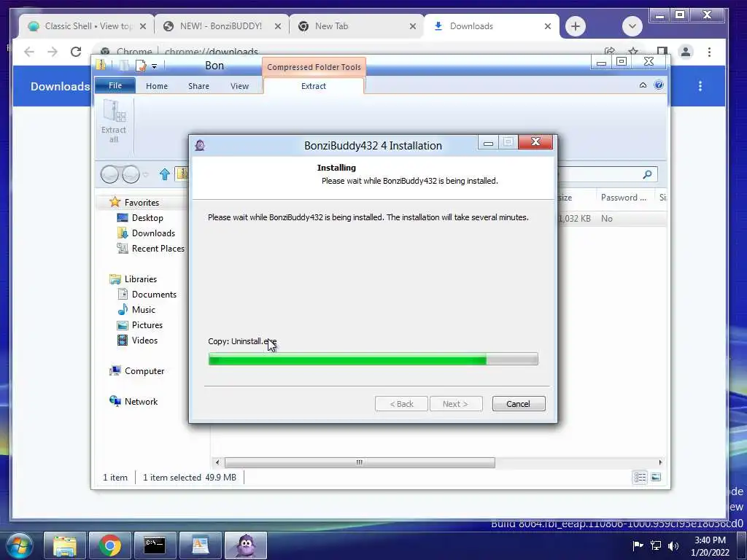This screenshot has width=747, height=560.
Task: Open Chrome three-dot menu
Action: coord(709,52)
